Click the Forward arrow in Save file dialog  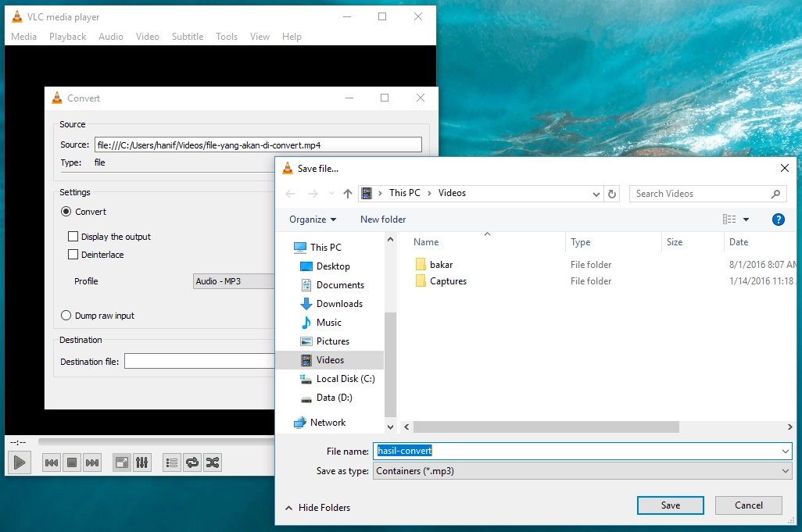point(313,194)
